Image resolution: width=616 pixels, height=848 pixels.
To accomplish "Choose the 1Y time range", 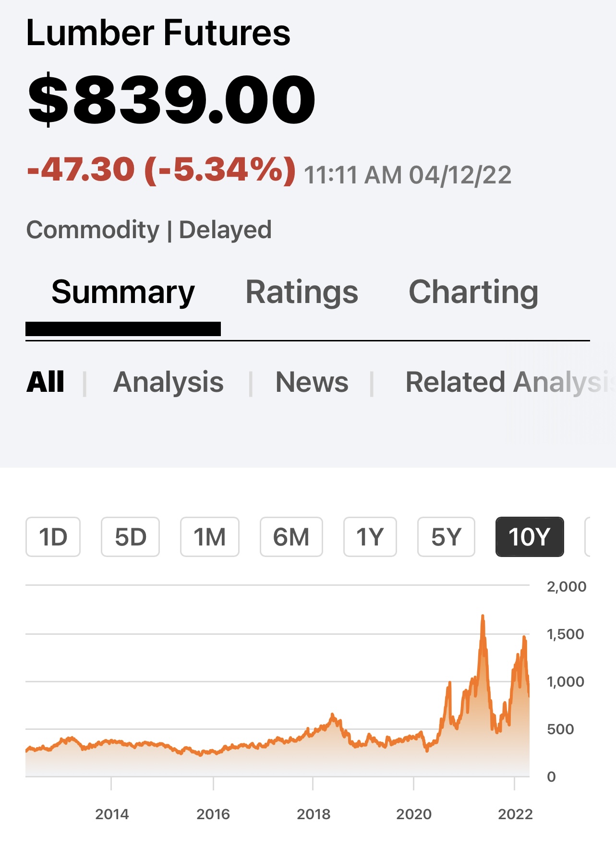I will (x=370, y=537).
